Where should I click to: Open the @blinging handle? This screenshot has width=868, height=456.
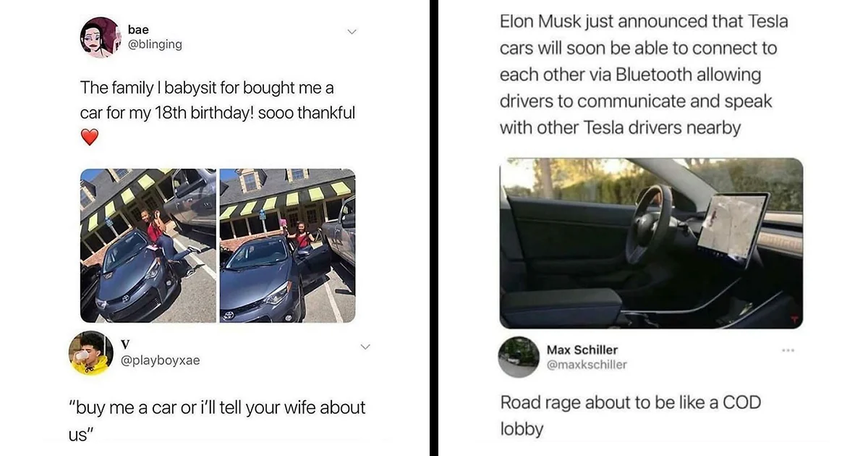coord(154,44)
